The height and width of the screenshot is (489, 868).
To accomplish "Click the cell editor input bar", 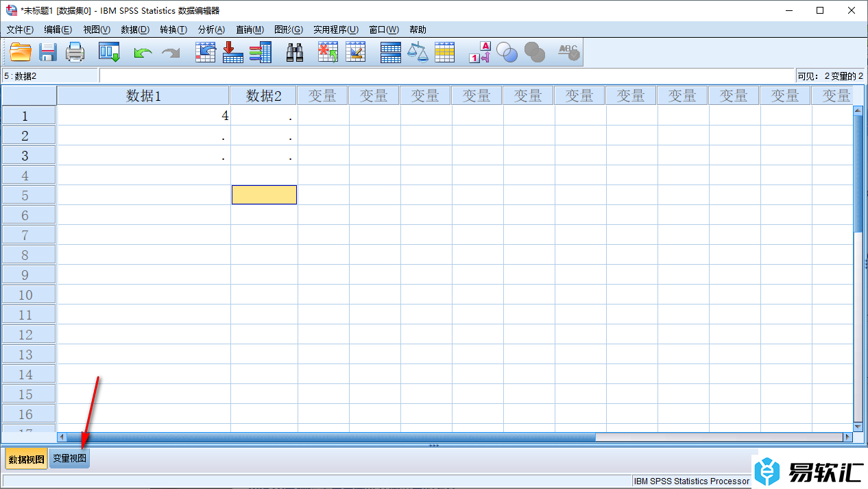I will pyautogui.click(x=447, y=75).
